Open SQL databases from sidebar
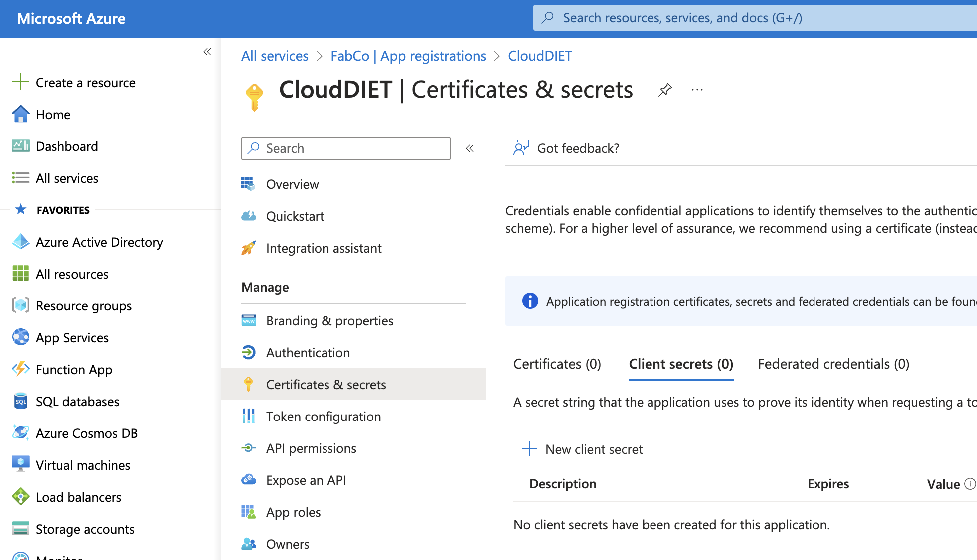The height and width of the screenshot is (560, 977). tap(77, 401)
